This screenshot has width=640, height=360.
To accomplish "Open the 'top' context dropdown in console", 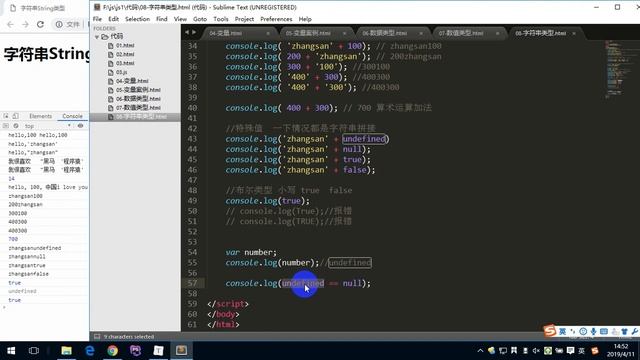I will [48, 126].
